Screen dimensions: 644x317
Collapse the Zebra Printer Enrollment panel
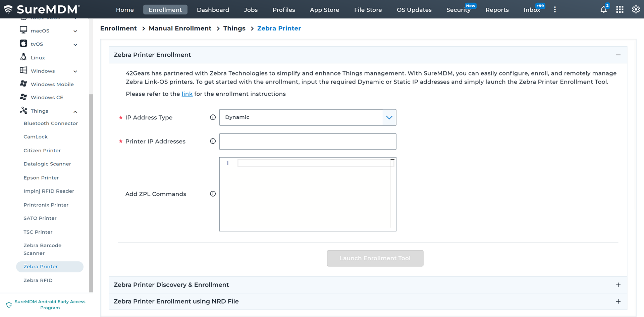(618, 55)
